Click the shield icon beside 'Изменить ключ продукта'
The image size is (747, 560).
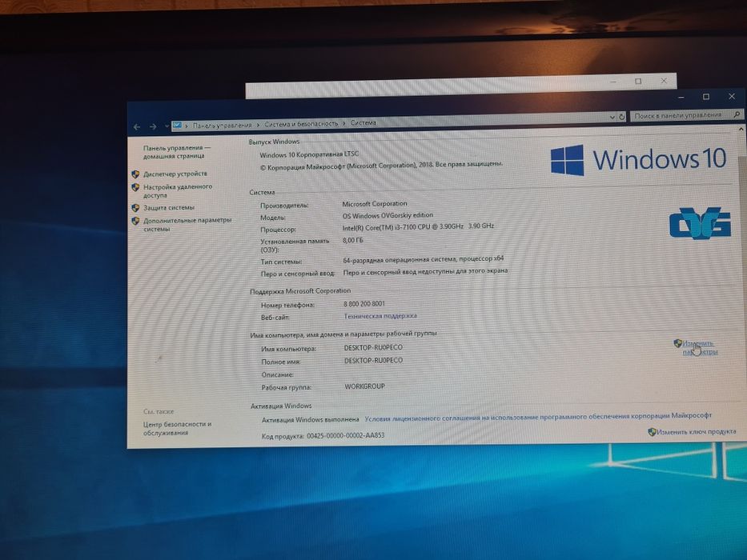point(653,432)
